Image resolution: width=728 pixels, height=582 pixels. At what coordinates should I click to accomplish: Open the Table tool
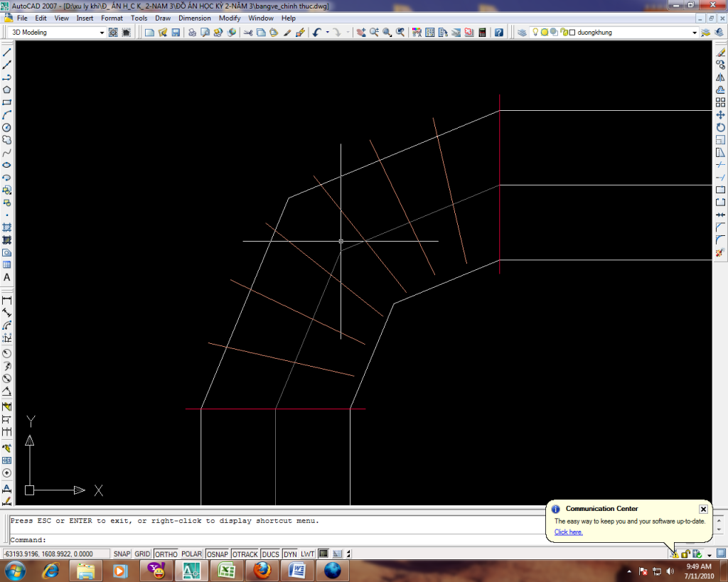6,265
